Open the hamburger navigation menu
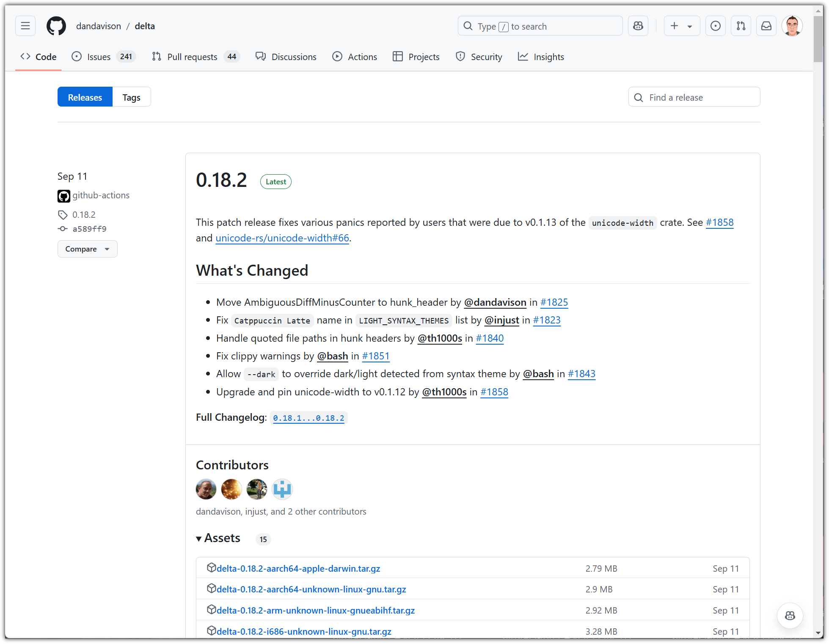This screenshot has width=829, height=644. pos(25,26)
